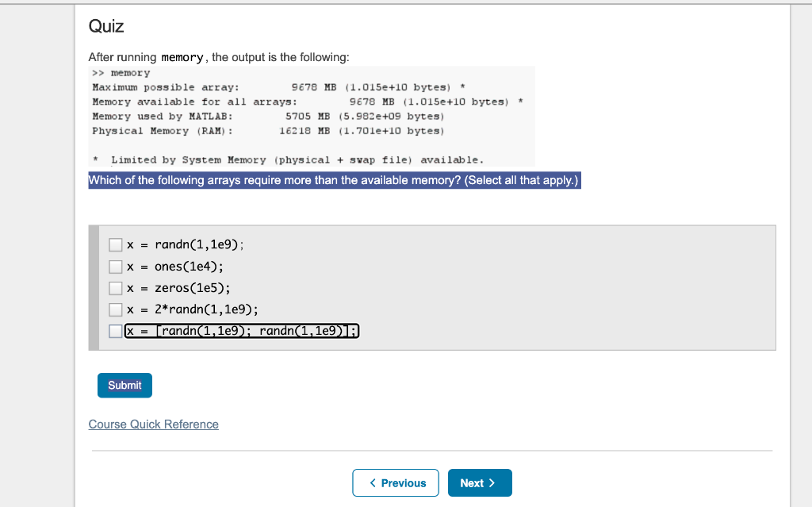Viewport: 812px width, 507px height.
Task: Check the last answer with concatenated randn arrays
Action: (x=115, y=330)
